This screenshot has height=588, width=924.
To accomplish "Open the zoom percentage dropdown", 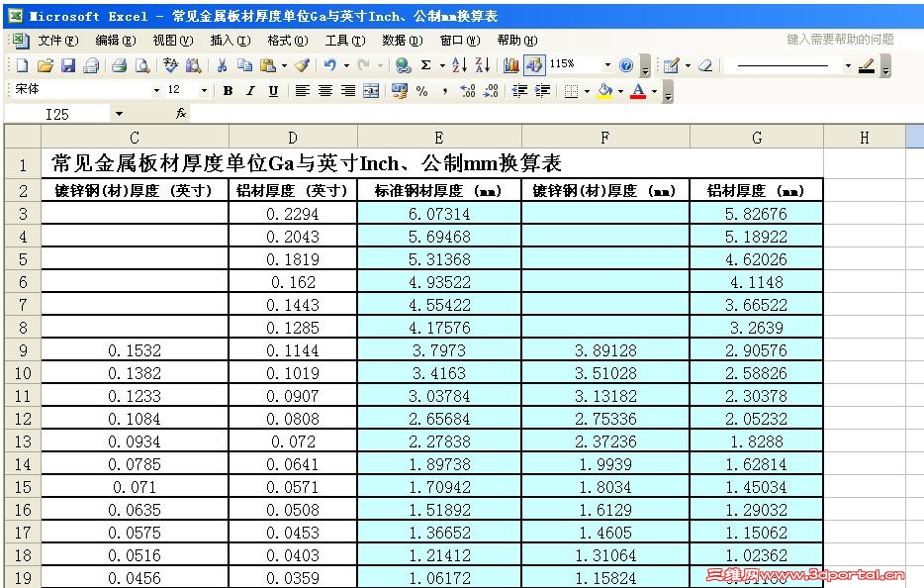I will point(607,65).
